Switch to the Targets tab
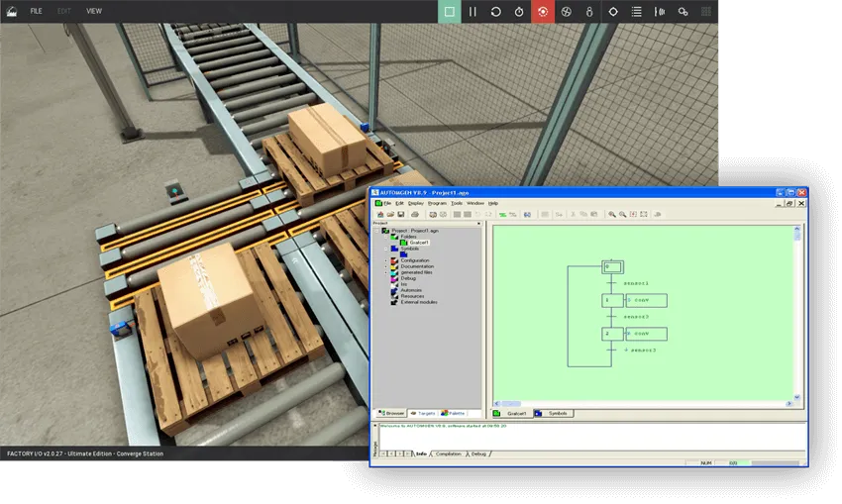This screenshot has width=842, height=504. tap(423, 413)
